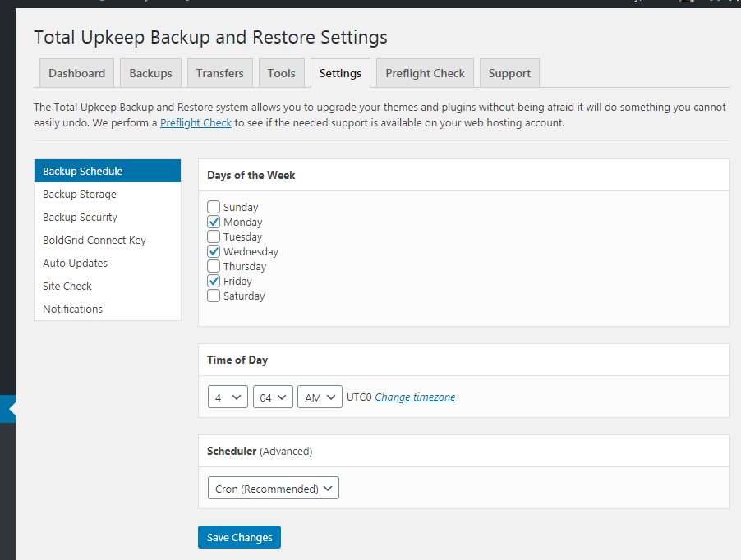Screen dimensions: 741x560
Task: Open Backup Storage settings section
Action: (x=80, y=195)
